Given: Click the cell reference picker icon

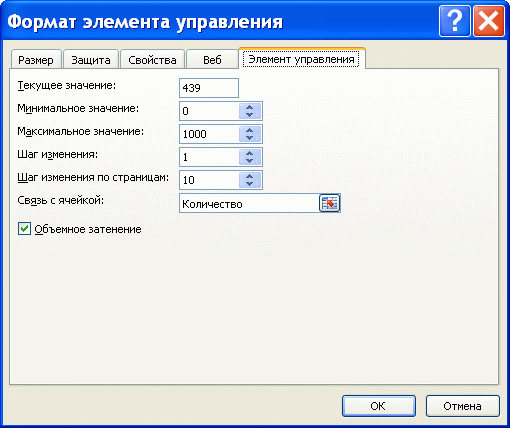Looking at the screenshot, I should (329, 203).
